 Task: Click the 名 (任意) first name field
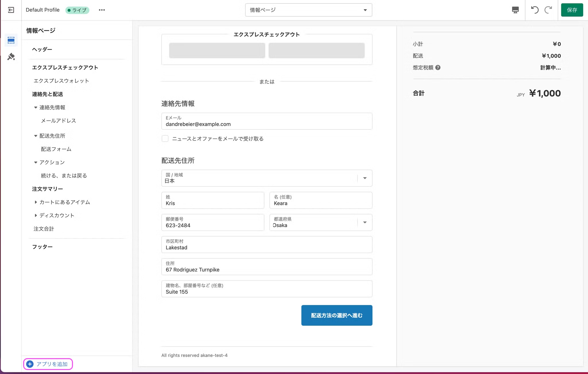pyautogui.click(x=321, y=200)
